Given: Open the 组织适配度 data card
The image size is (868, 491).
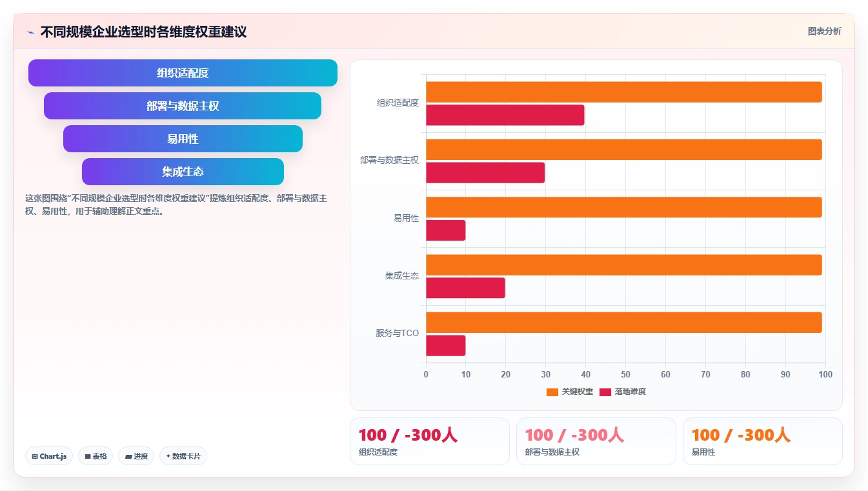Looking at the screenshot, I should point(430,441).
